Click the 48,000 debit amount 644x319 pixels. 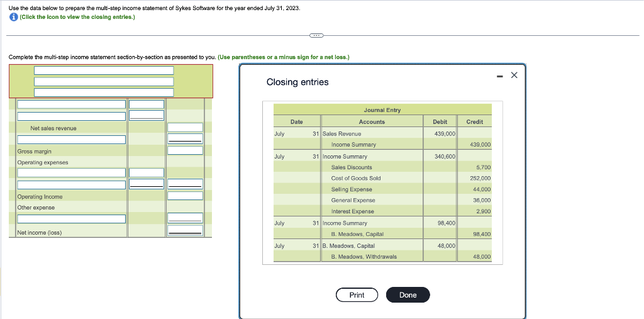point(446,245)
